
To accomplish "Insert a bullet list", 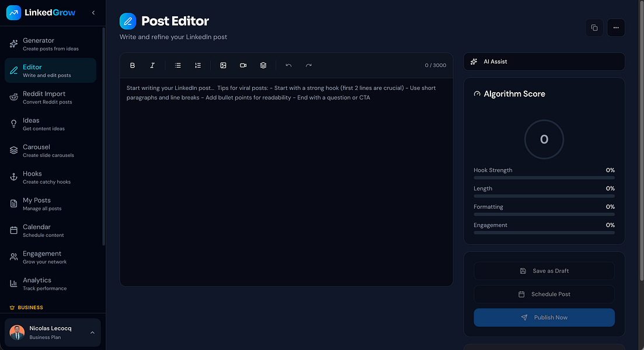I will click(178, 65).
